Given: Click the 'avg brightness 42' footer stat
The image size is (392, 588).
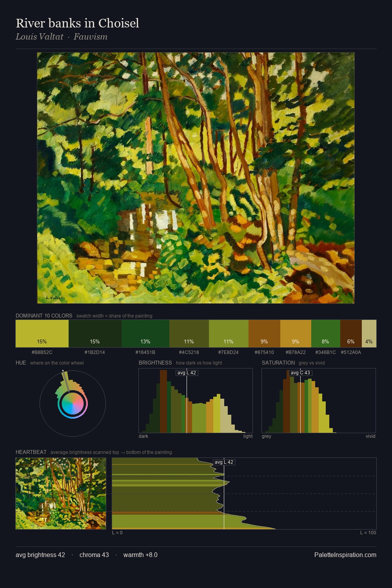Looking at the screenshot, I should click(40, 555).
